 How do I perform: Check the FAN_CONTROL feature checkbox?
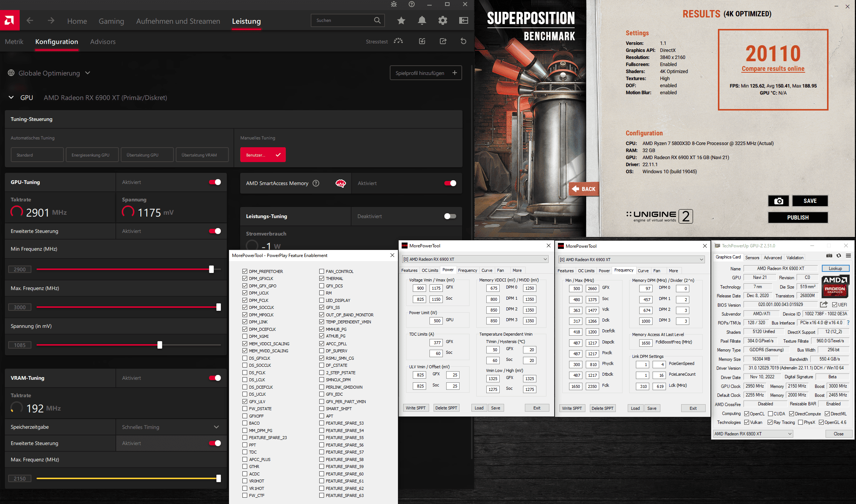point(321,271)
